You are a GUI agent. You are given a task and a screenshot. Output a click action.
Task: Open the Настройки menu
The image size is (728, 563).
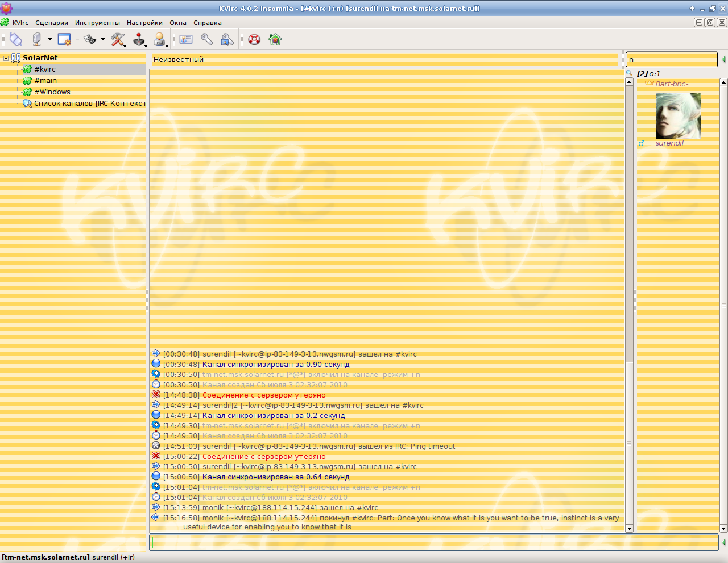(x=144, y=23)
